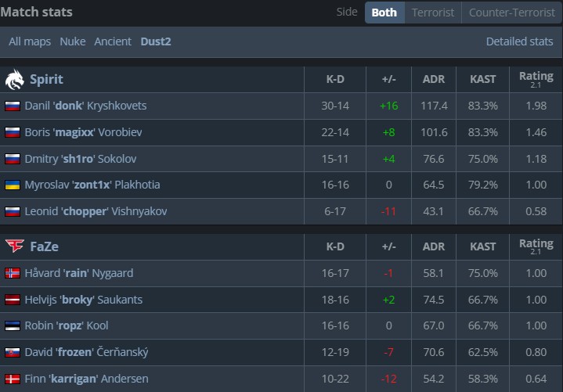Click the Norwegian flag beside rain
The image size is (563, 392).
13,273
